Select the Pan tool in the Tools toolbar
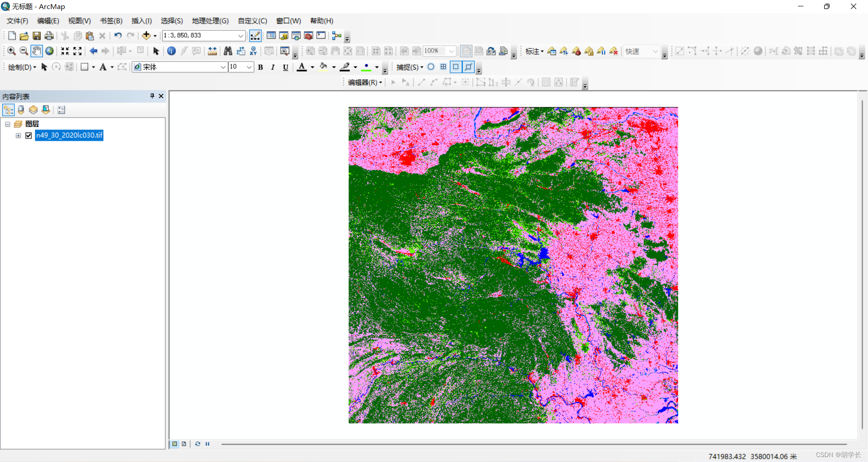The image size is (868, 462). (37, 51)
